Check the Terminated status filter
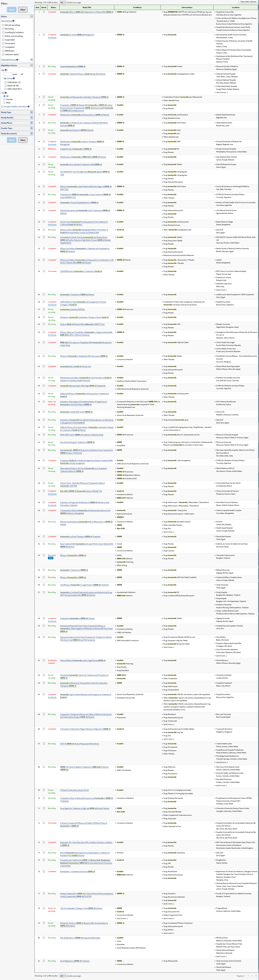This screenshot has width=259, height=980. 3,43
